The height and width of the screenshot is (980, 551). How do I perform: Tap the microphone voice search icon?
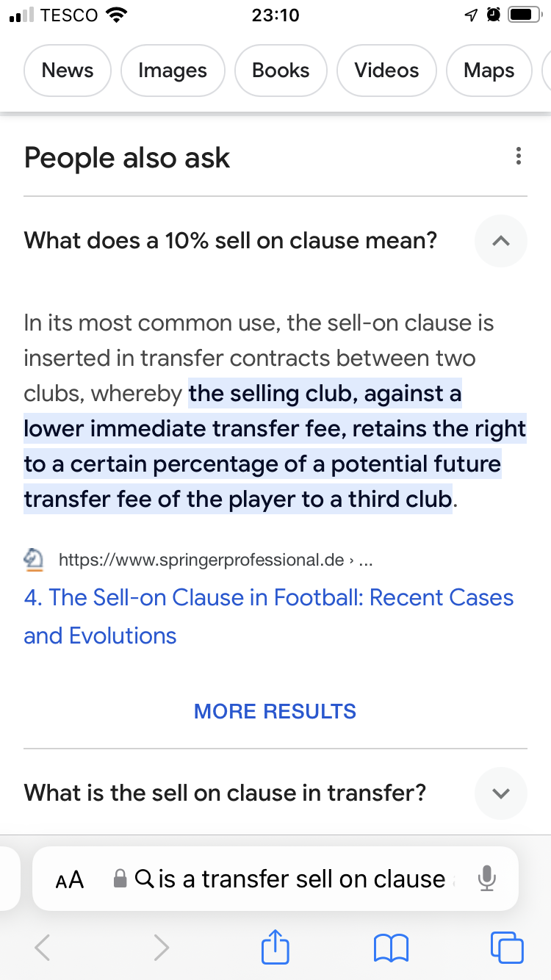pos(486,879)
